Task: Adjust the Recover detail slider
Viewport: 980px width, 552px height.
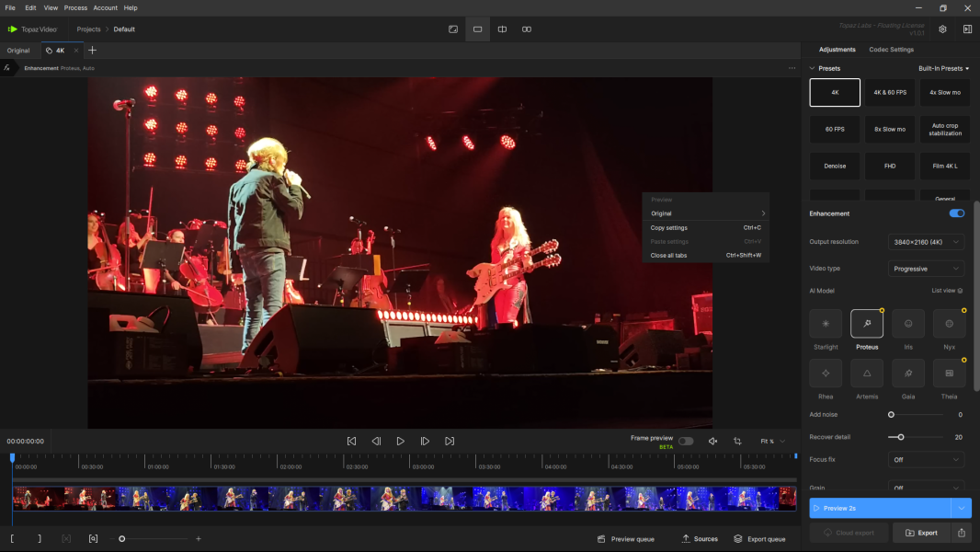Action: (901, 437)
